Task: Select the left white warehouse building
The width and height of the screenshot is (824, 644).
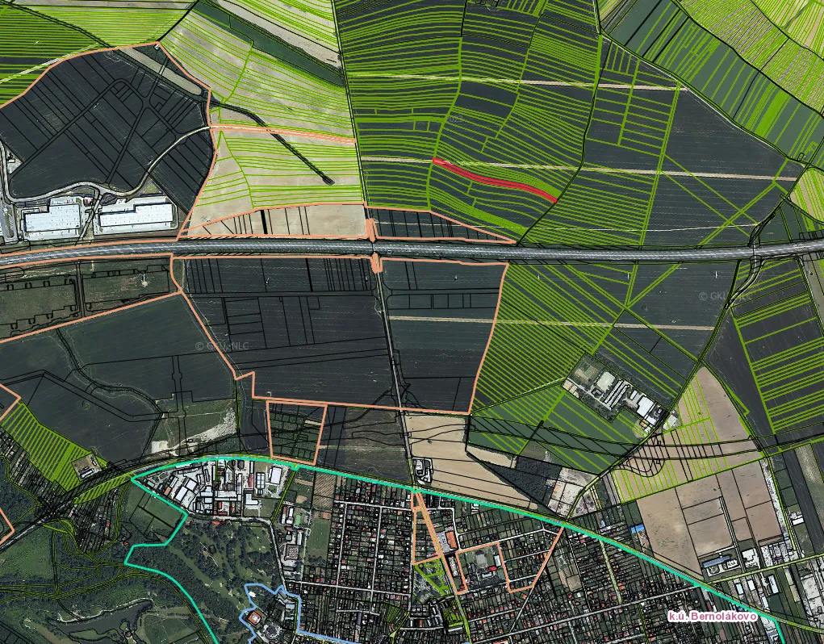Action: pyautogui.click(x=52, y=219)
